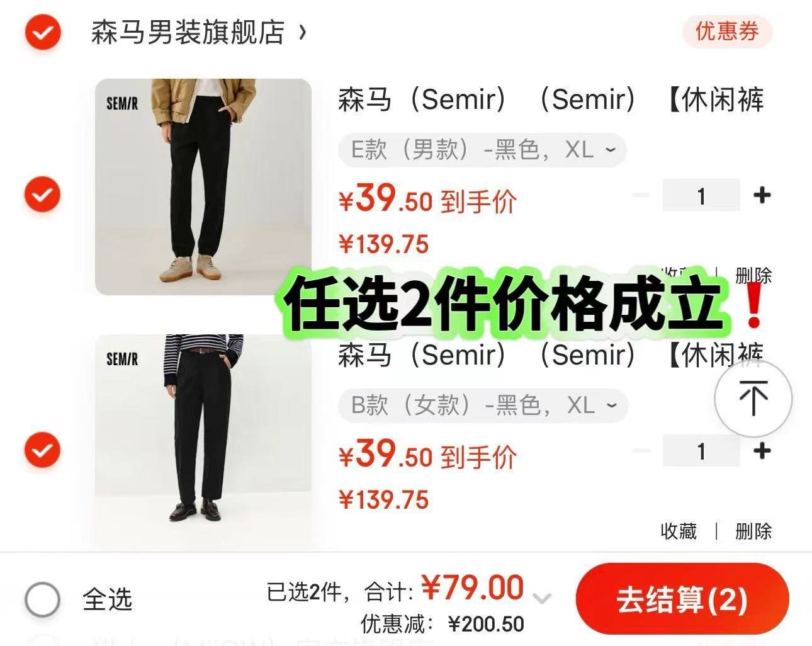Open the 森马男装旗舰店 store page arrow

(303, 31)
